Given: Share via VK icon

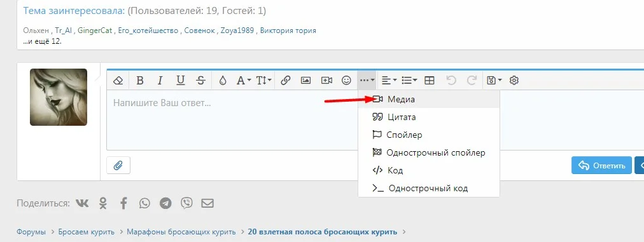Looking at the screenshot, I should pyautogui.click(x=82, y=203).
